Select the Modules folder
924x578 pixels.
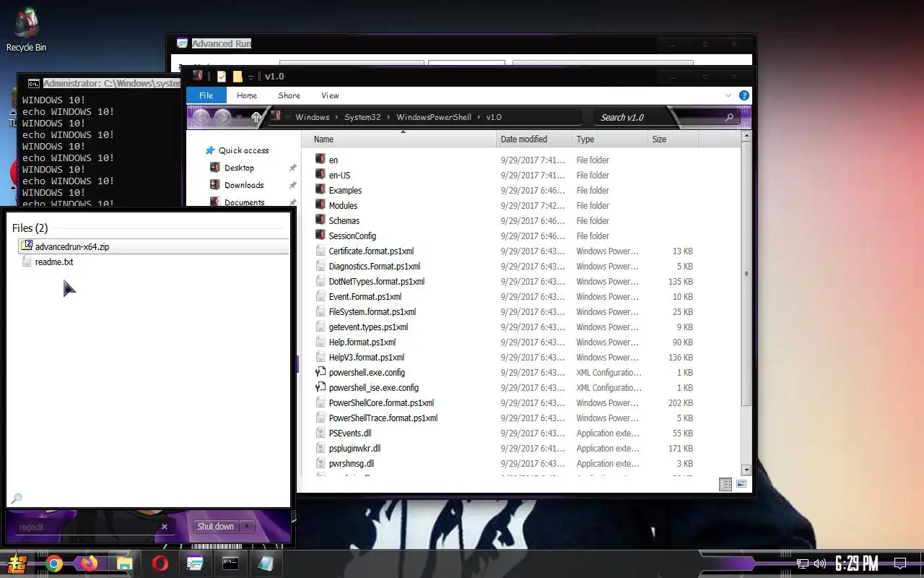coord(343,205)
